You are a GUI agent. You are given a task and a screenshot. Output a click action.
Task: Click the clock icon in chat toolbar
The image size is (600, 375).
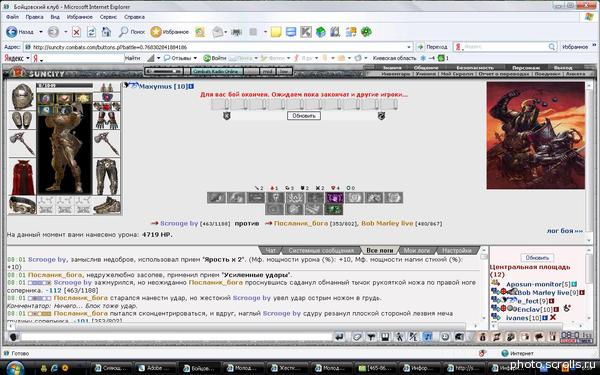point(445,337)
